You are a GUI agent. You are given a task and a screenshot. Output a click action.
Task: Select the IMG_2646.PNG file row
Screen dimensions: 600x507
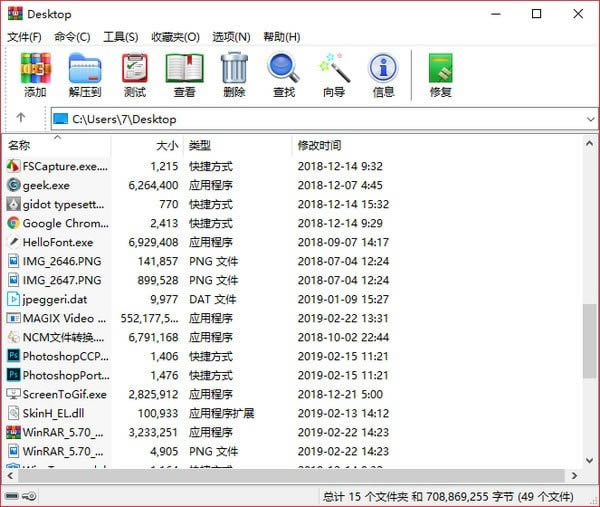62,261
